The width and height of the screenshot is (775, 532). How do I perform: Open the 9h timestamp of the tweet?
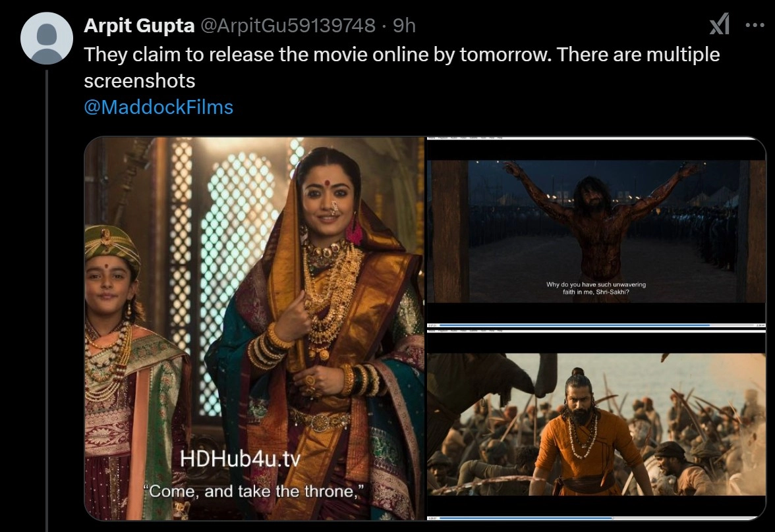(405, 25)
